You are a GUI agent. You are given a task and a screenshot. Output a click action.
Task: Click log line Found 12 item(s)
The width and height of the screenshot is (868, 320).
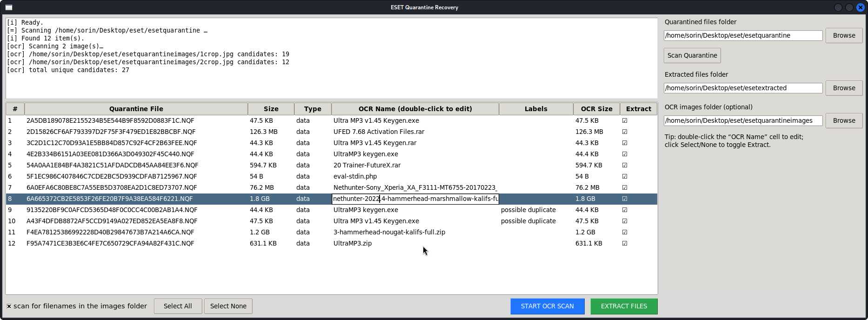[x=46, y=38]
